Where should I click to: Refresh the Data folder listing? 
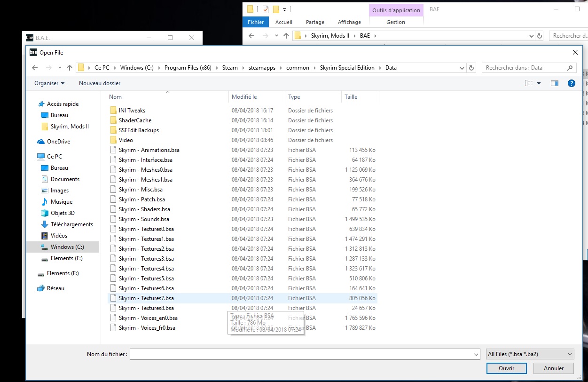(x=472, y=68)
